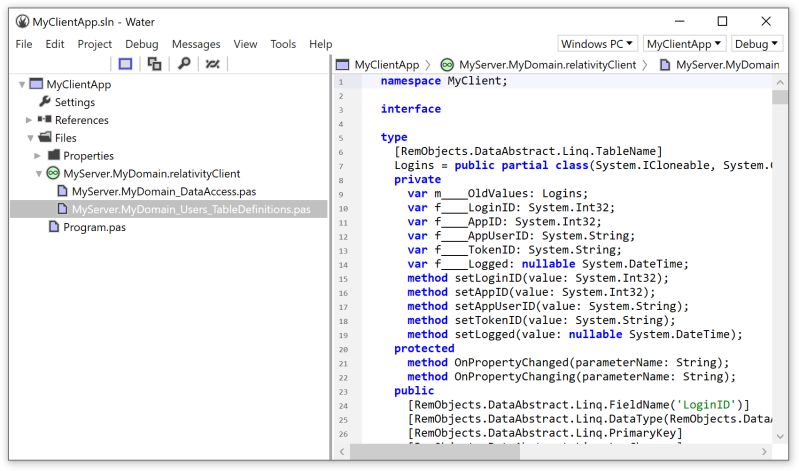Viewport: 799px width, 471px height.
Task: Open the Debug configuration dropdown
Action: point(756,44)
